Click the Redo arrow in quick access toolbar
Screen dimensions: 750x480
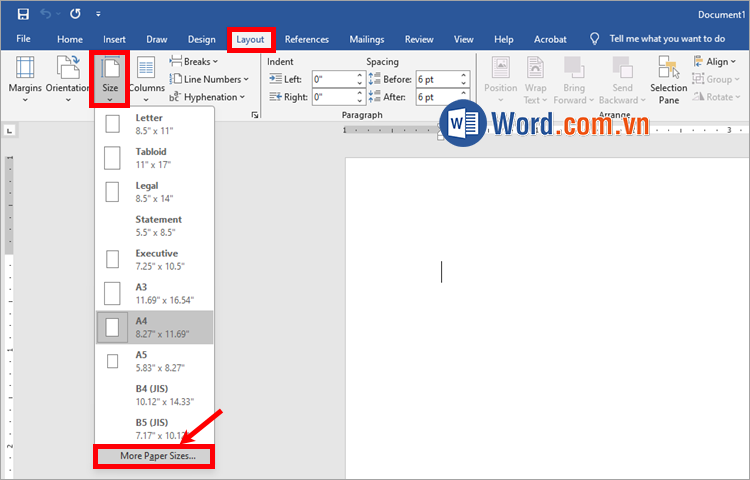coord(76,14)
